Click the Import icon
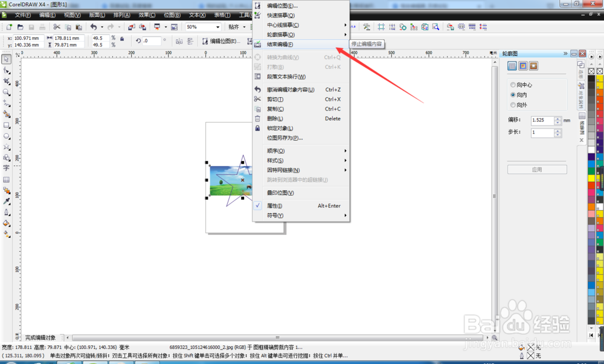The width and height of the screenshot is (604, 364). (x=132, y=27)
